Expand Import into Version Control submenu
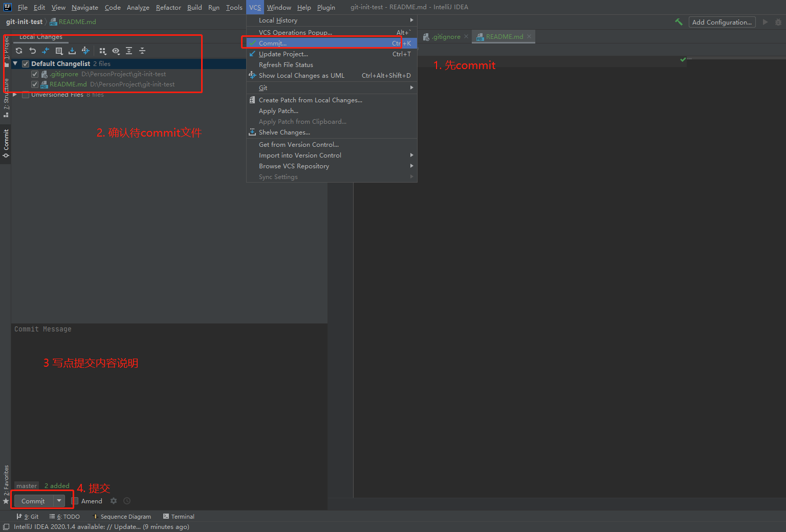Viewport: 786px width, 532px height. 332,156
